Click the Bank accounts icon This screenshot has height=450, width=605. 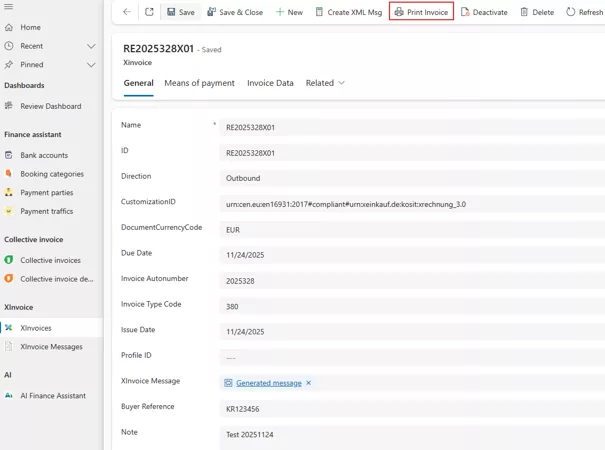[x=8, y=155]
